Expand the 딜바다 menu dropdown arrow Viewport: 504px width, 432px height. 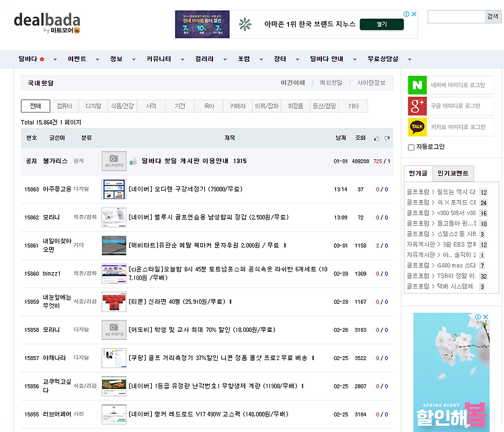55,60
